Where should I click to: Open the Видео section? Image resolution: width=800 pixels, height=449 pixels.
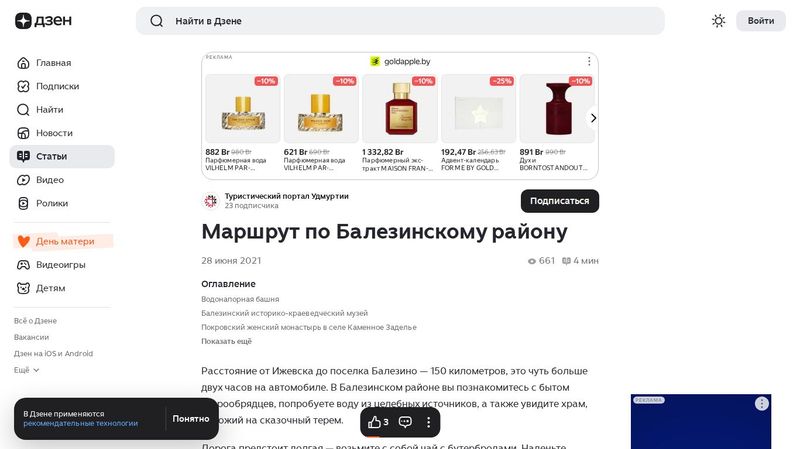(50, 180)
